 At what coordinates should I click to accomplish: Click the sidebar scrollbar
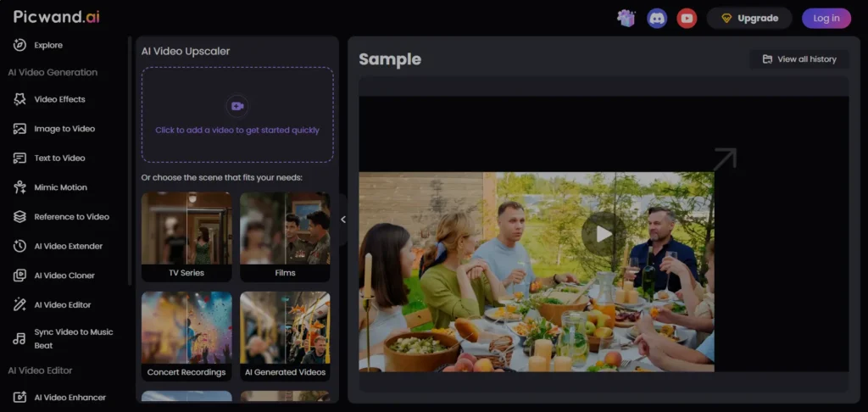pos(130,160)
